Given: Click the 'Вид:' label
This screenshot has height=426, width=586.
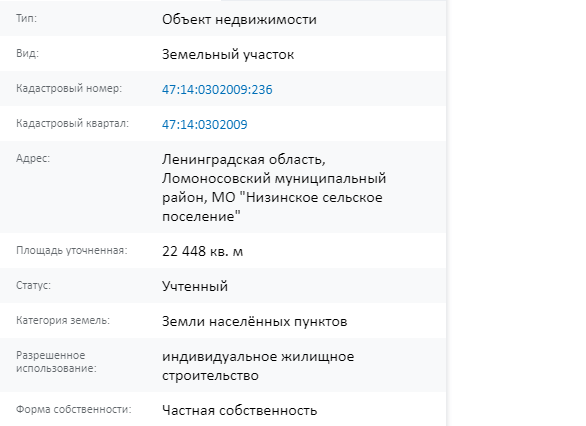Looking at the screenshot, I should [27, 53].
